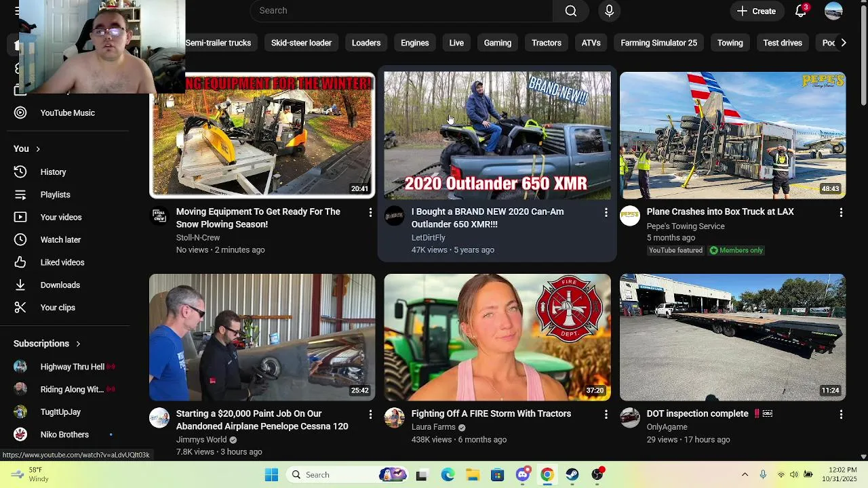The height and width of the screenshot is (488, 868).
Task: Select the Engines filter chip
Action: [415, 43]
